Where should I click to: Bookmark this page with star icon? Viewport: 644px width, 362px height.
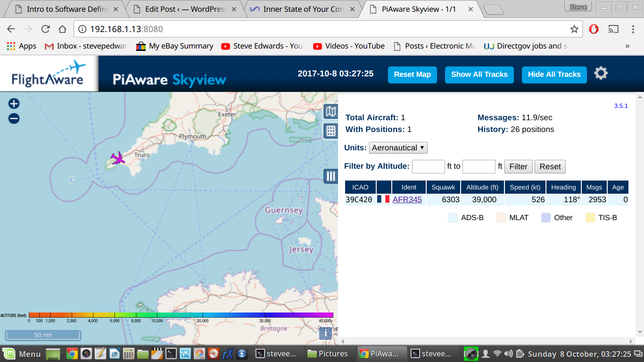tap(574, 29)
